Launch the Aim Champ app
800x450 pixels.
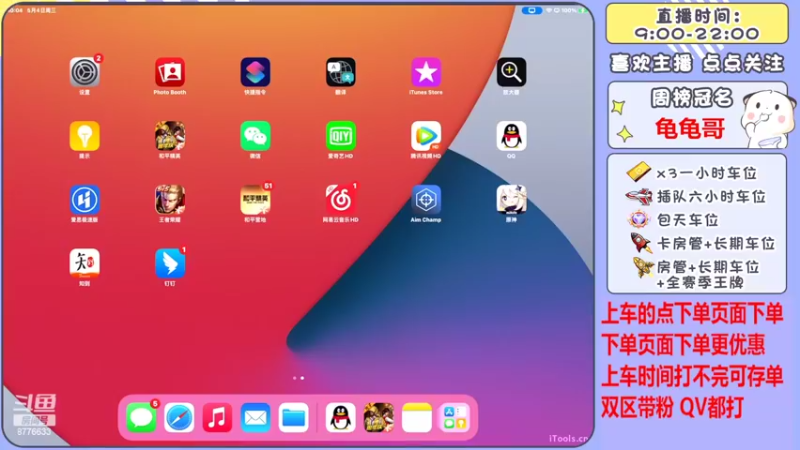click(426, 199)
